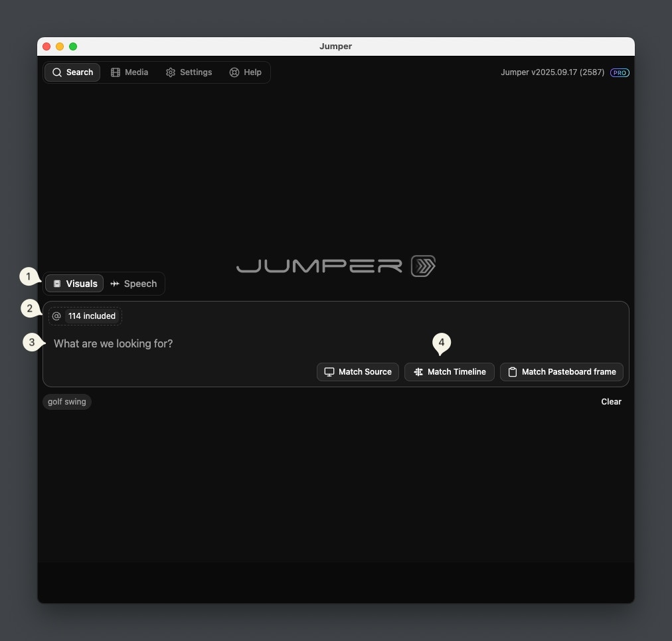Viewport: 672px width, 641px height.
Task: Click Match Pasteboard frame button
Action: coord(561,372)
